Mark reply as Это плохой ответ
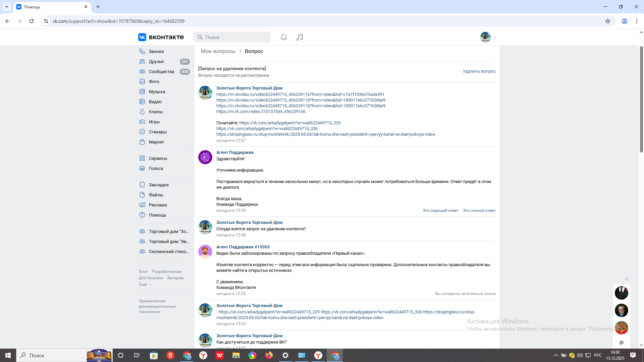The image size is (644, 362). [x=479, y=210]
